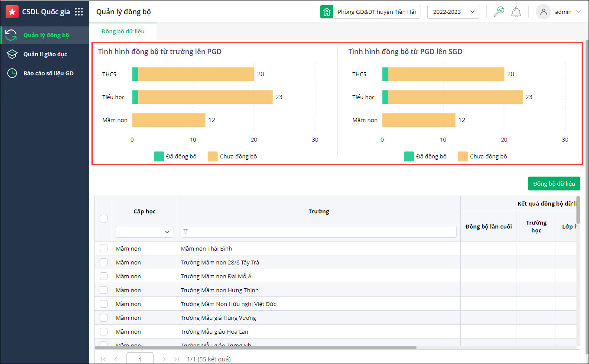
Task: Select checkbox for Trường Mầm non Hưng Thịnh
Action: click(104, 290)
